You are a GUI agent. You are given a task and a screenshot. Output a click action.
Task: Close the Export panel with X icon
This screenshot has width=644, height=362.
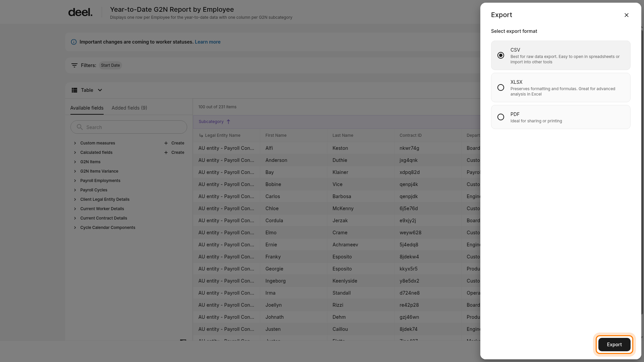(x=626, y=15)
